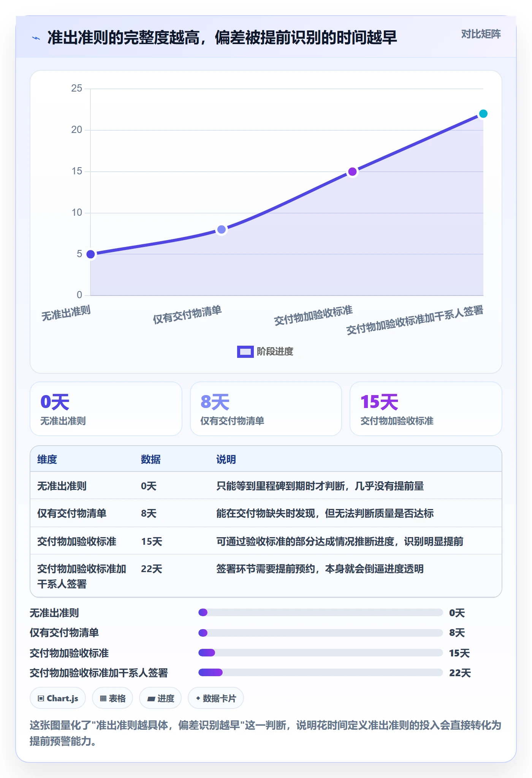The width and height of the screenshot is (532, 778).
Task: Select the 15天 交付物加验收标准 data card
Action: [426, 409]
